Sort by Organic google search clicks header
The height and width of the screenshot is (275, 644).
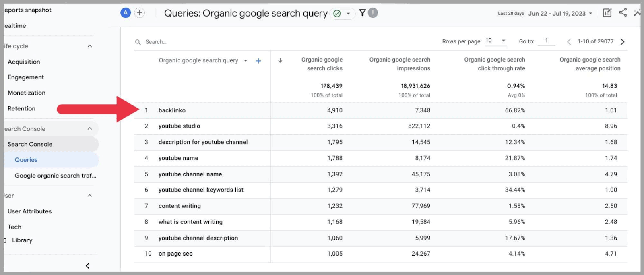[x=322, y=64]
